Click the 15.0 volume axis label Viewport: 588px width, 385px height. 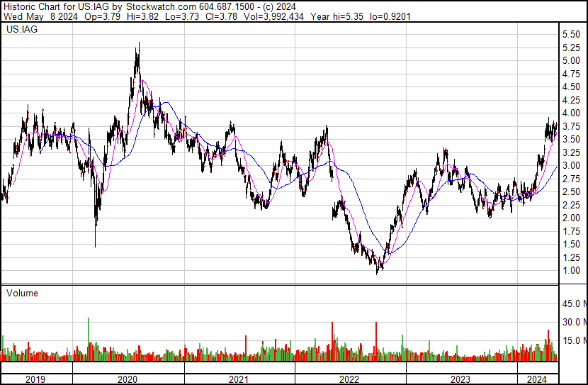(x=572, y=340)
